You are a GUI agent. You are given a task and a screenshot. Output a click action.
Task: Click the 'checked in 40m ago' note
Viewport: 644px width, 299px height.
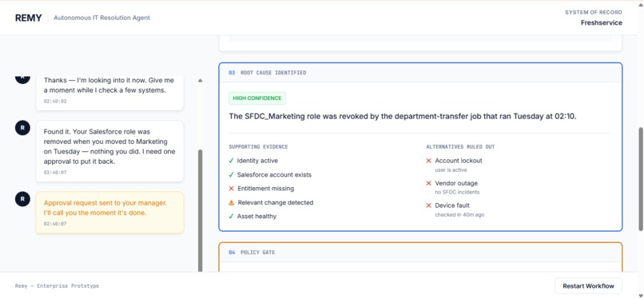[459, 214]
